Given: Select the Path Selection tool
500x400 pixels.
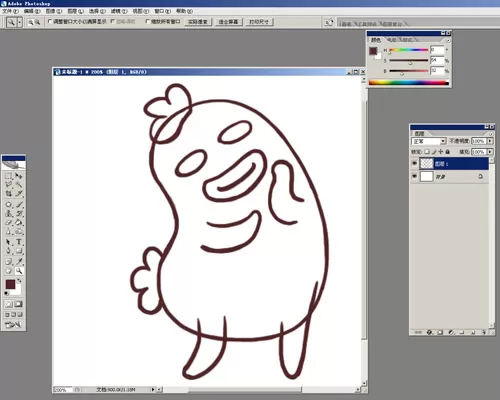Looking at the screenshot, I should tap(9, 242).
